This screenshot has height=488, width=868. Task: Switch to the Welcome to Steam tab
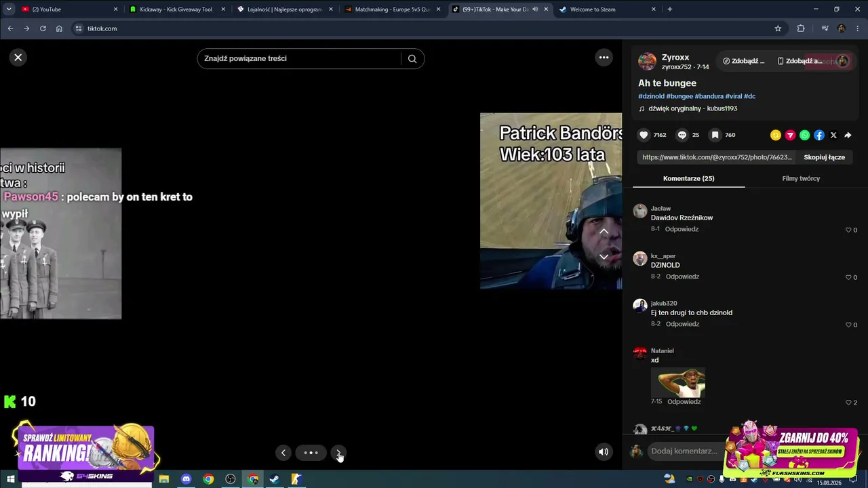point(607,9)
